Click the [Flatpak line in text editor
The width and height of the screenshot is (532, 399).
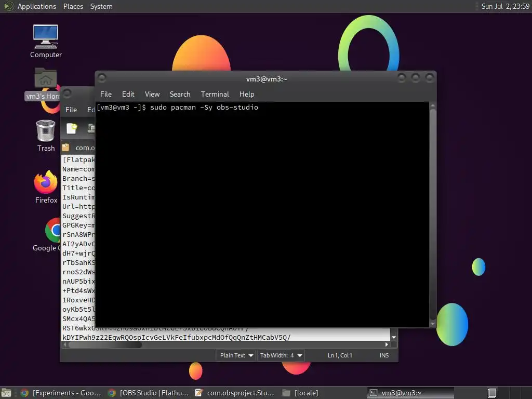tap(78, 160)
